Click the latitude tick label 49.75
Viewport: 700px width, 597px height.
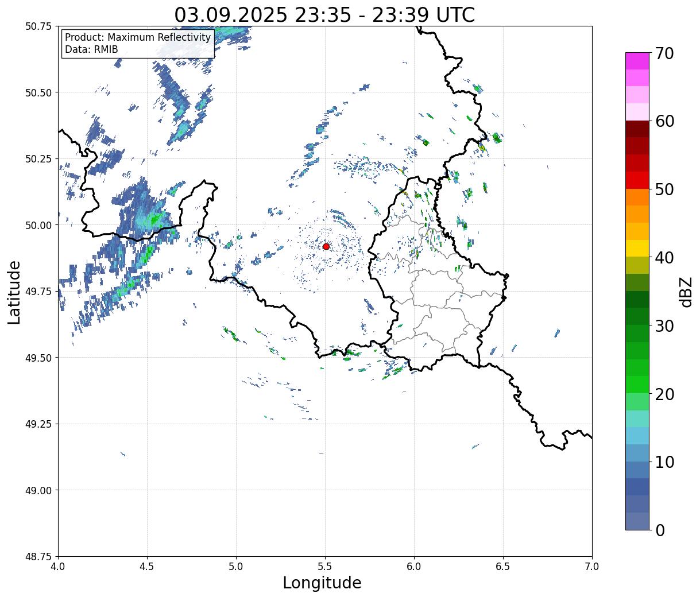coord(38,292)
